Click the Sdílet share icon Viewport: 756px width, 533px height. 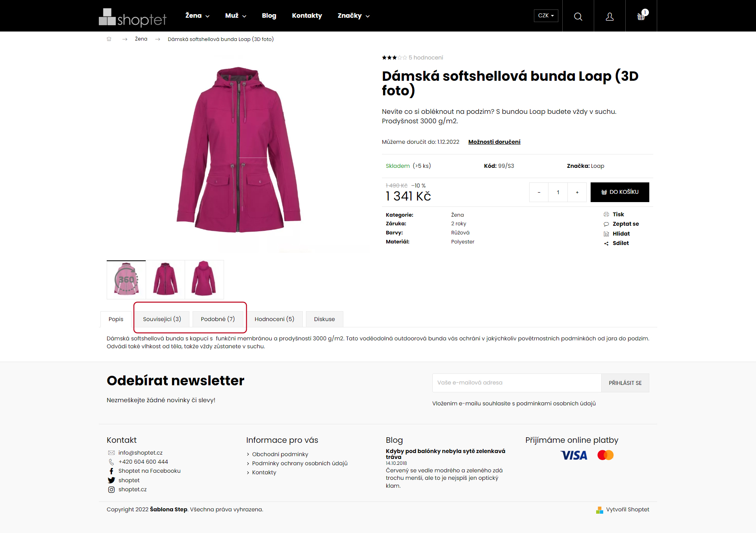click(606, 243)
